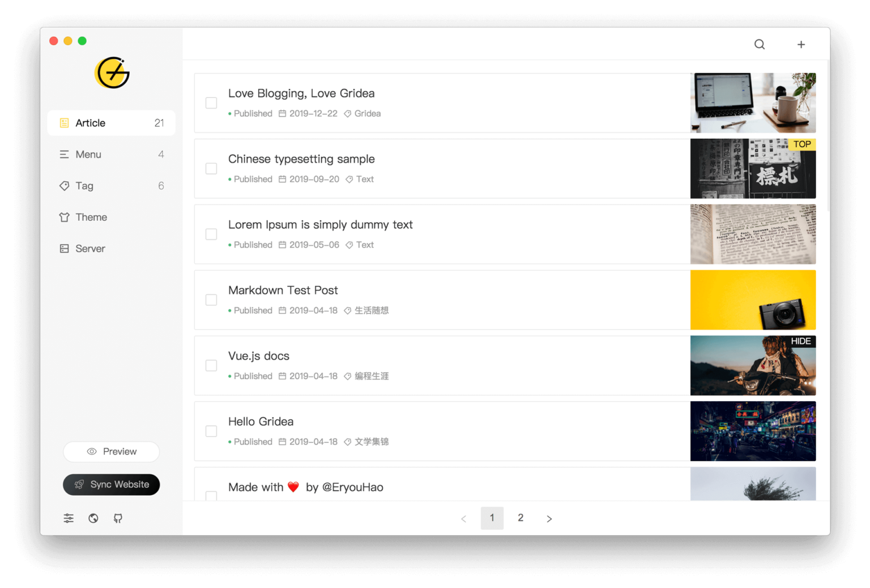This screenshot has width=870, height=588.
Task: Click the Gridea logo above the sidebar
Action: click(111, 73)
